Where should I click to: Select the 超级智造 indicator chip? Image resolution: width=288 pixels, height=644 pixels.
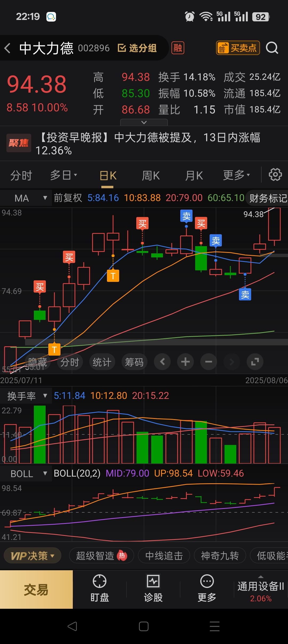point(101,556)
